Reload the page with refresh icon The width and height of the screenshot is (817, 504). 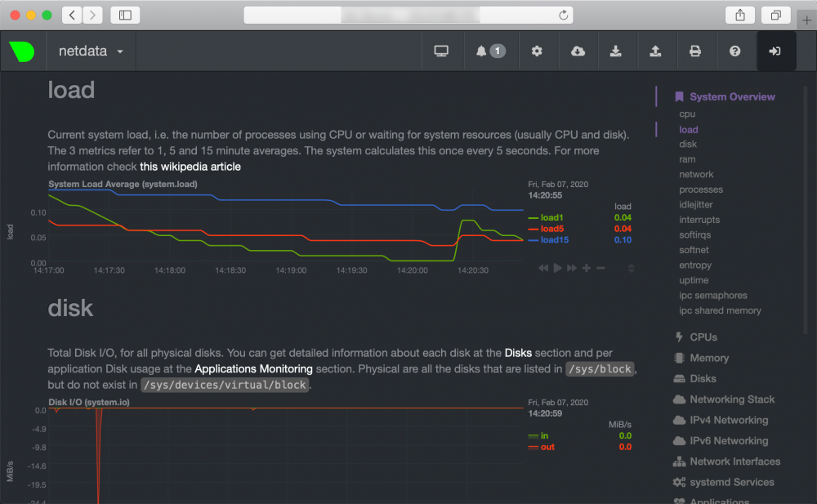[x=563, y=16]
